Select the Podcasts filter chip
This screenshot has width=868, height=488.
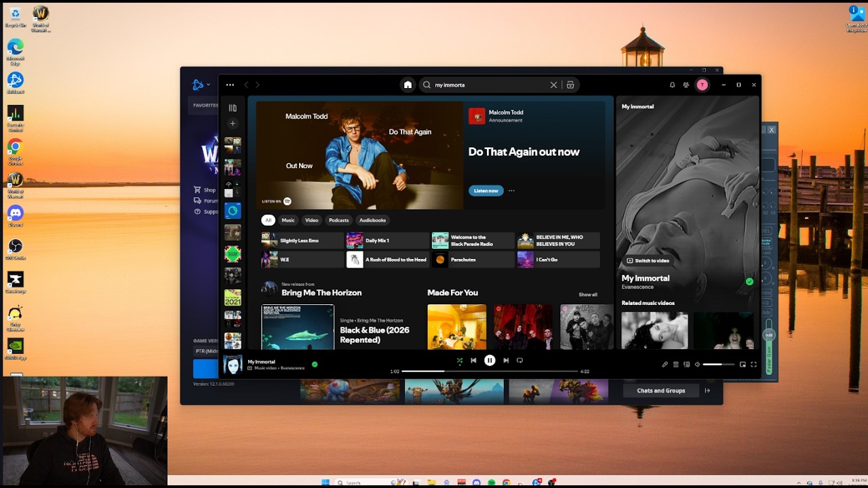(x=338, y=220)
